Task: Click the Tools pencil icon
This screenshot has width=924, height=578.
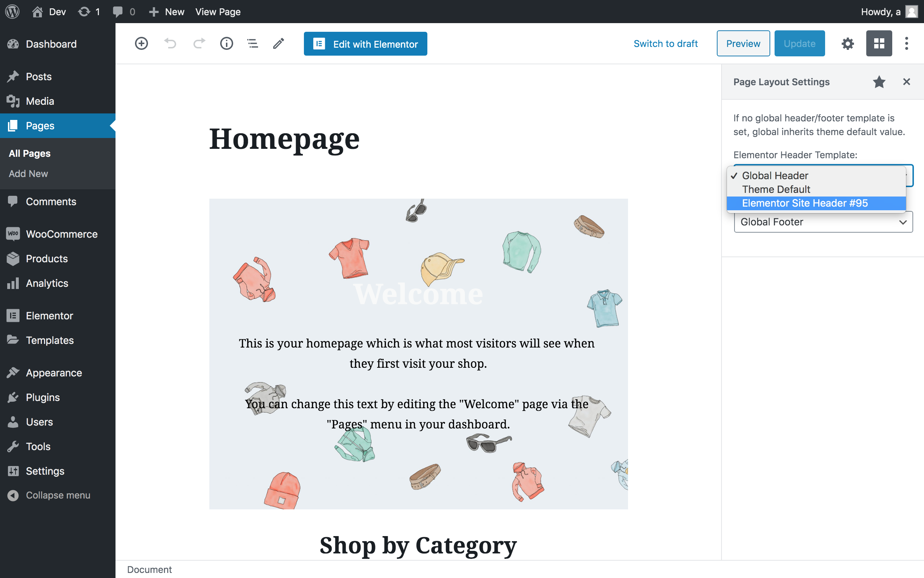Action: tap(278, 44)
